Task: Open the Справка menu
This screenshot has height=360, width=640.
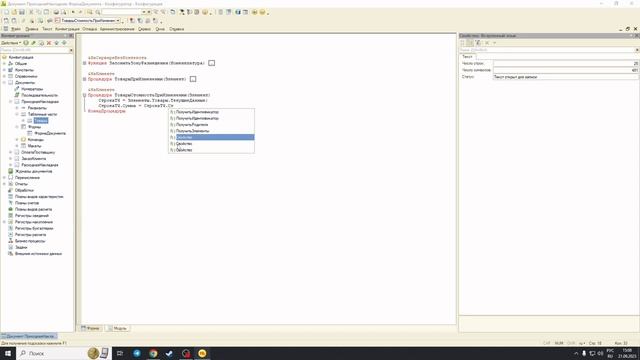Action: 177,29
